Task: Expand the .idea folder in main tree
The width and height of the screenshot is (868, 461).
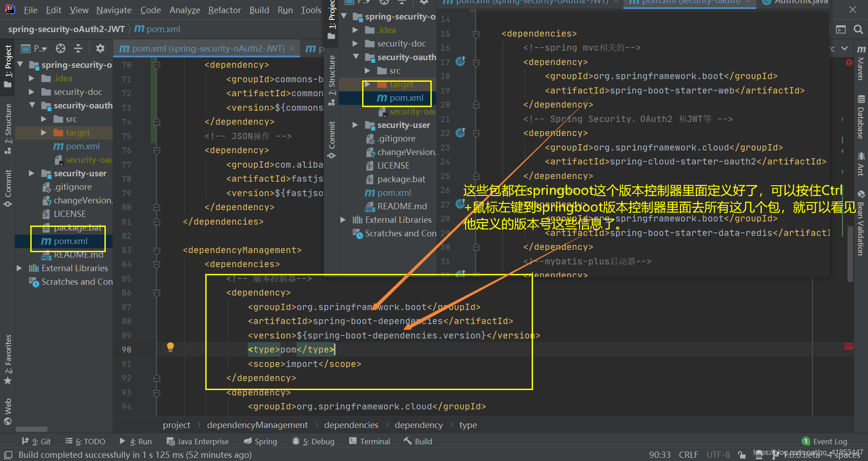Action: tap(32, 78)
